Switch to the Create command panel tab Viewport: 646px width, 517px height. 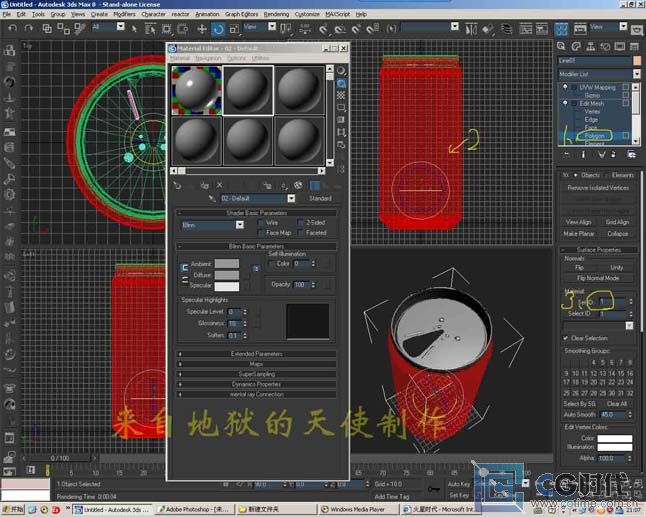click(x=561, y=46)
